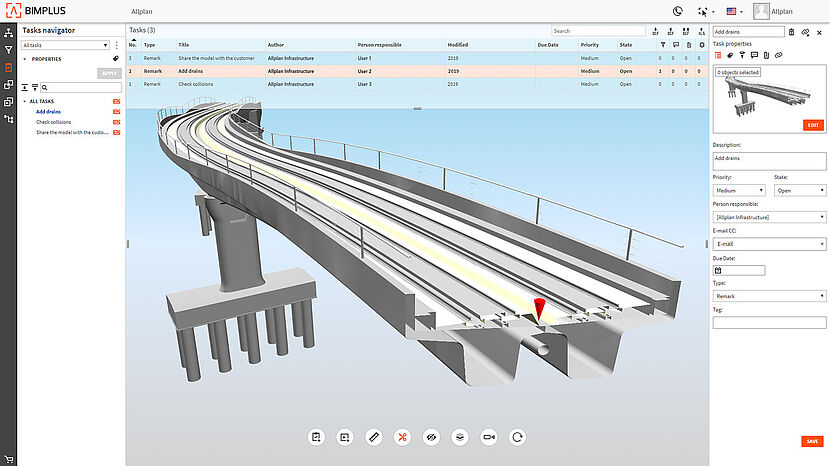
Task: Open the Priority dropdown set to Medium
Action: coord(738,190)
